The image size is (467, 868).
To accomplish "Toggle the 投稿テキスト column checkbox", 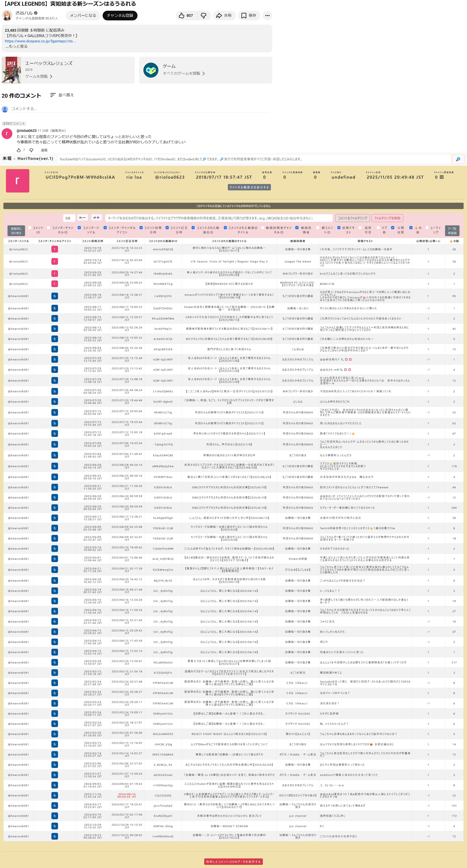I will 339,228.
